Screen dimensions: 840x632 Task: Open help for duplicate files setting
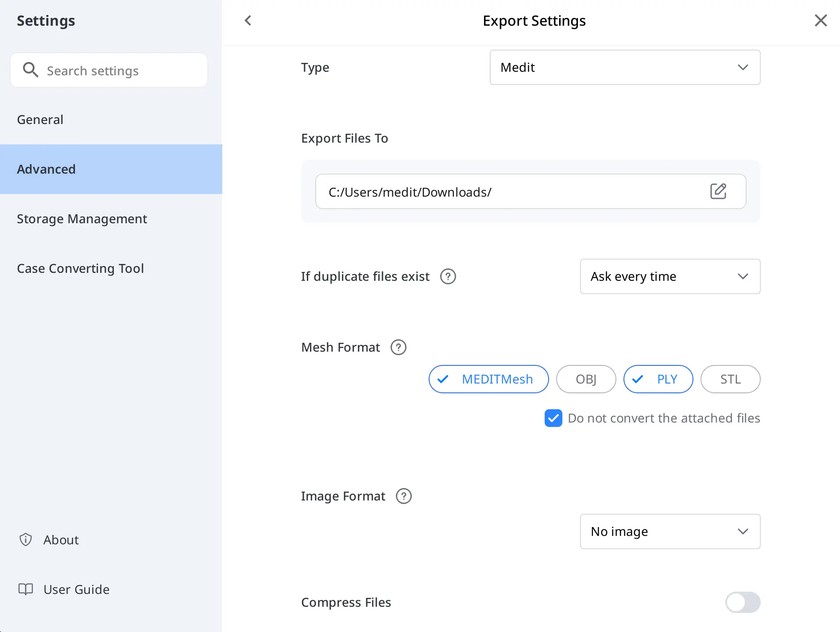click(x=448, y=276)
